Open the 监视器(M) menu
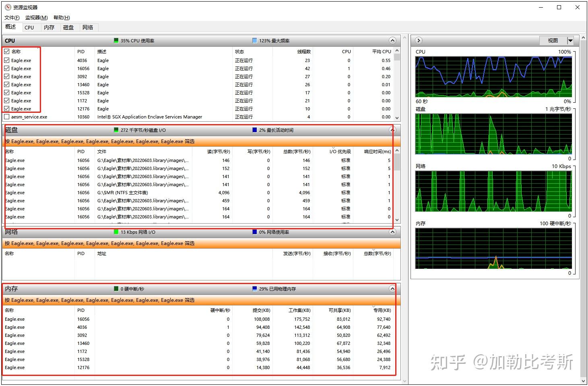This screenshot has width=588, height=386. (36, 17)
